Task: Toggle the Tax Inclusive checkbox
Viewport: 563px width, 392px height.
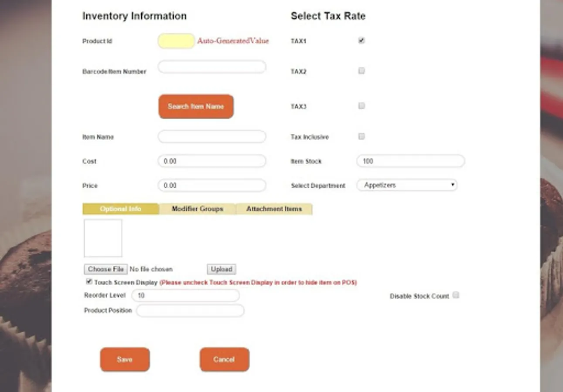Action: [x=361, y=136]
